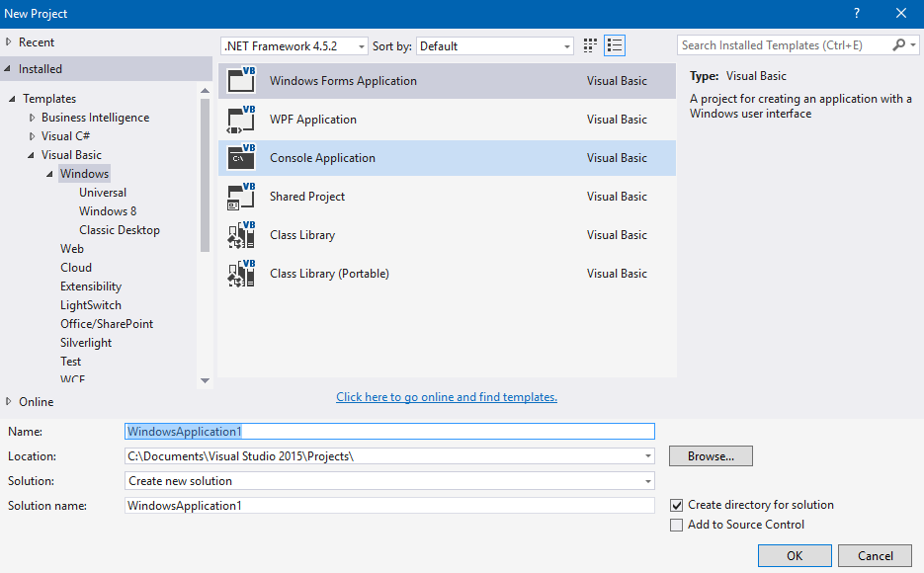Image resolution: width=924 pixels, height=573 pixels.
Task: Click the Class Library (Portable) name
Action: tap(329, 274)
